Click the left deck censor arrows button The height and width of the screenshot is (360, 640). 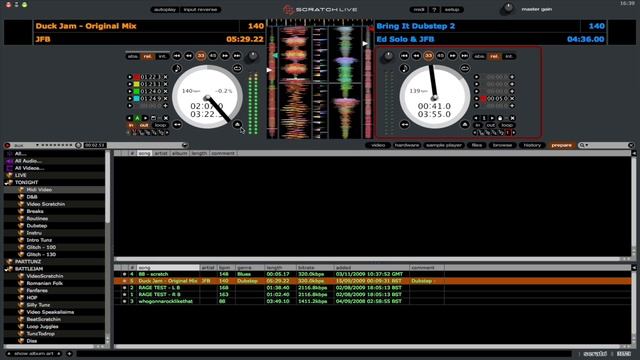[x=177, y=124]
